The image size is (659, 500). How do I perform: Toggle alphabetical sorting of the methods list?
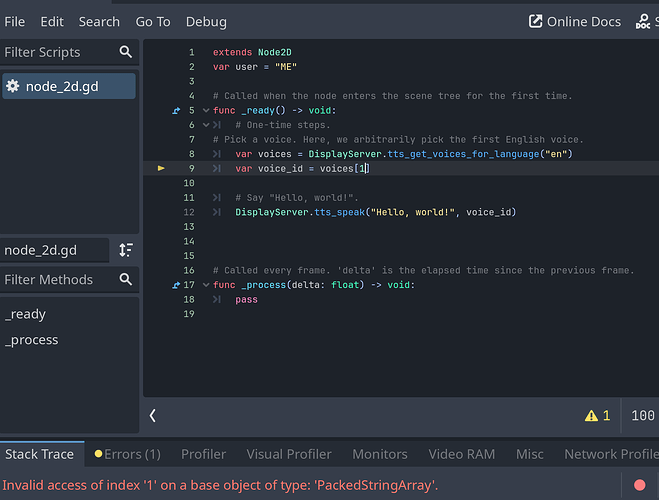tap(125, 250)
